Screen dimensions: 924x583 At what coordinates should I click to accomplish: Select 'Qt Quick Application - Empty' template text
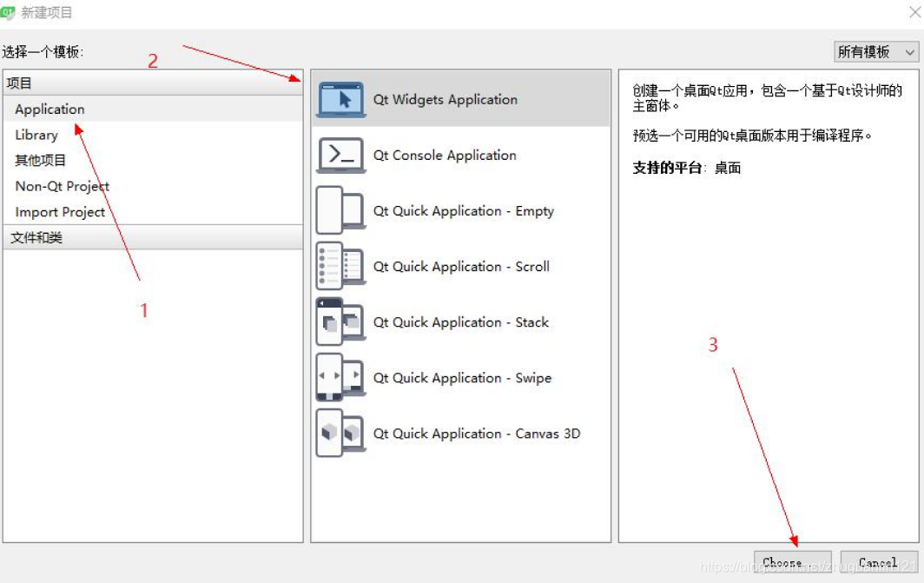[463, 211]
